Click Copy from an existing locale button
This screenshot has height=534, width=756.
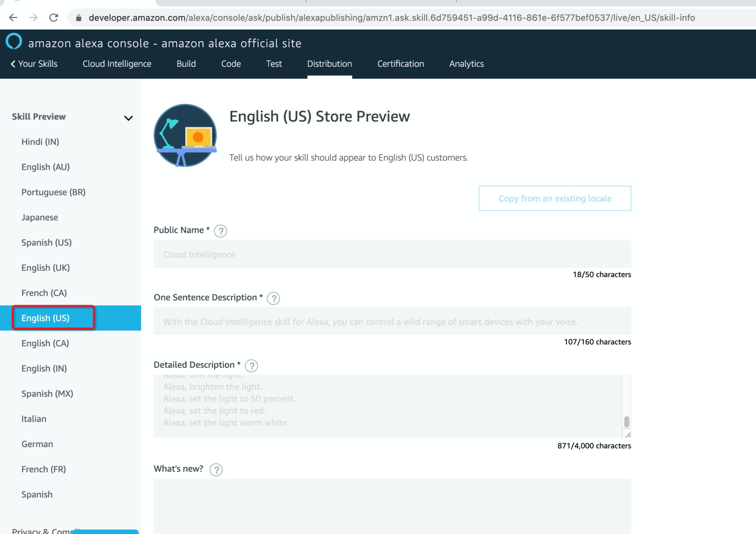pos(555,198)
